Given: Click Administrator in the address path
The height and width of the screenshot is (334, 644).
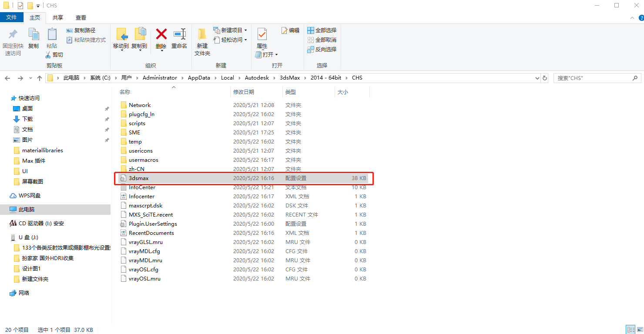Looking at the screenshot, I should [160, 78].
